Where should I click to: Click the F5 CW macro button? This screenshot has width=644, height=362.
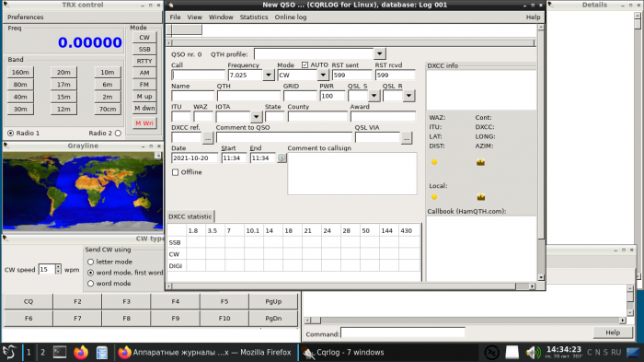pyautogui.click(x=224, y=301)
